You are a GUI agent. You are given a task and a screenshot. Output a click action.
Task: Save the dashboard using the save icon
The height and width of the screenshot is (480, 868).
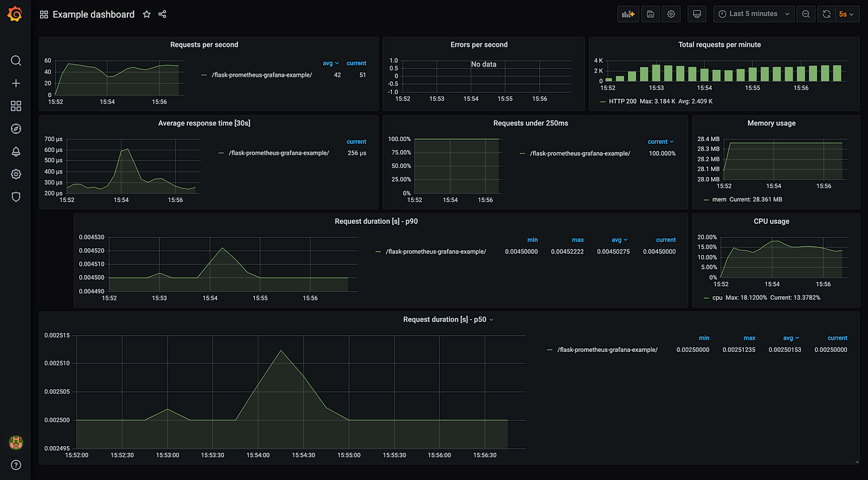[650, 14]
